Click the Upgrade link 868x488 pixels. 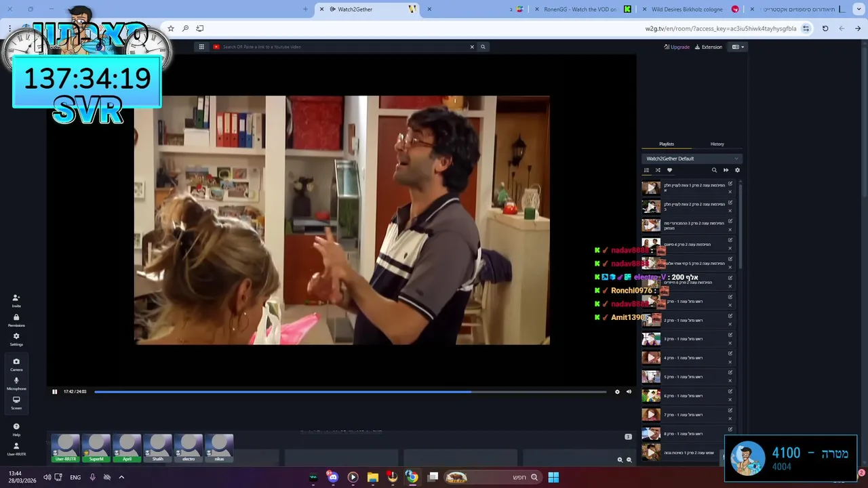coord(677,47)
